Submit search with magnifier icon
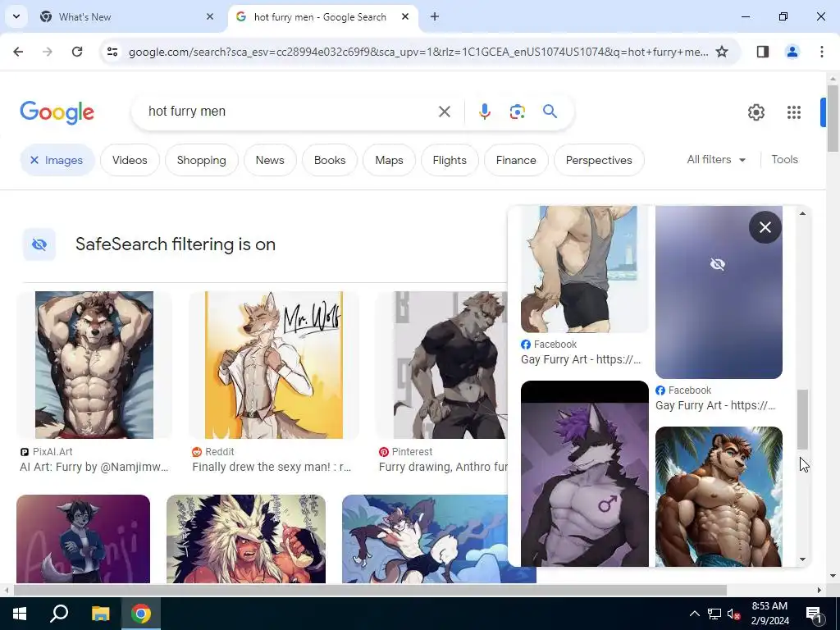840x630 pixels. (x=550, y=112)
